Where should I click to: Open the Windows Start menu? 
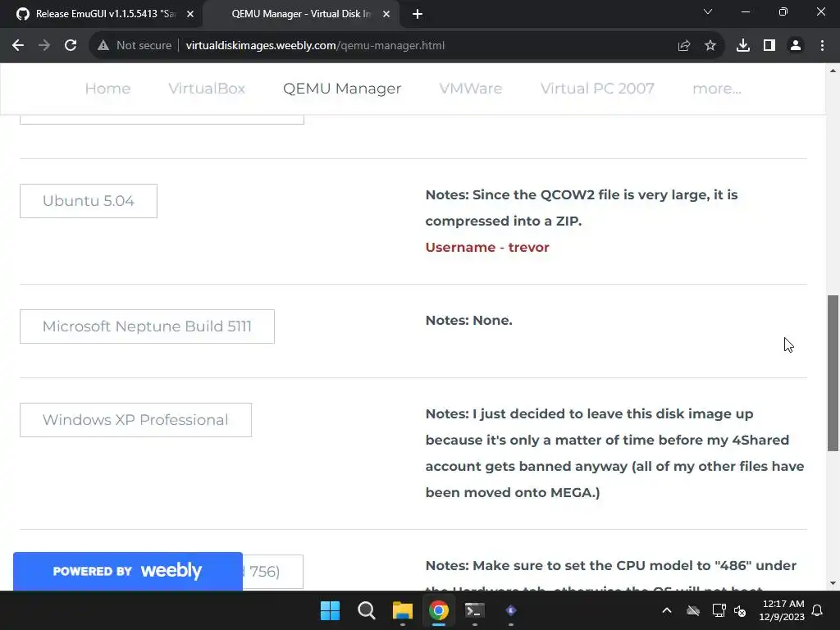point(330,610)
